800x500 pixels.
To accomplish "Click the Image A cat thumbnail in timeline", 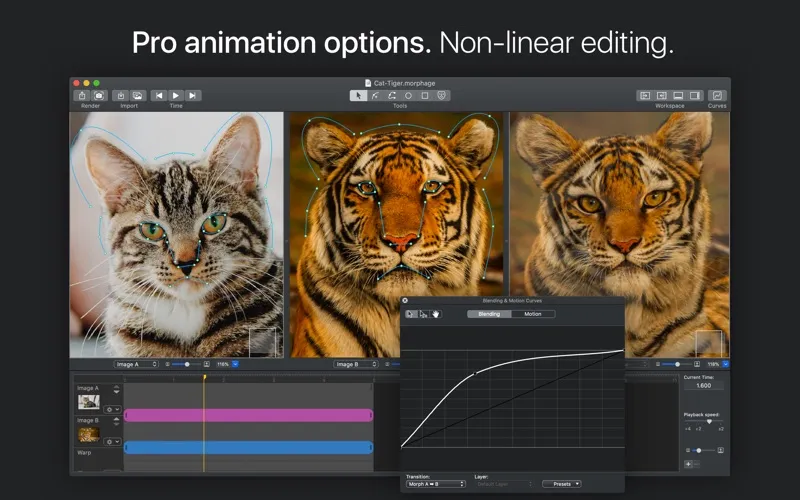I will pyautogui.click(x=89, y=402).
